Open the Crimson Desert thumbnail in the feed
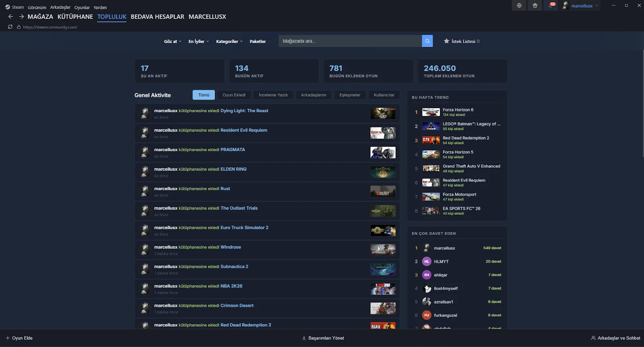The image size is (644, 347). tap(383, 308)
